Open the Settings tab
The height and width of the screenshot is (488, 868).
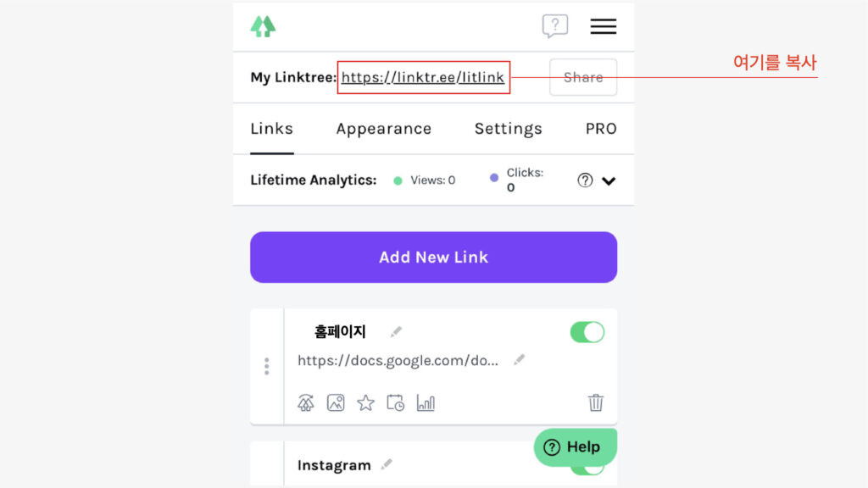point(509,129)
